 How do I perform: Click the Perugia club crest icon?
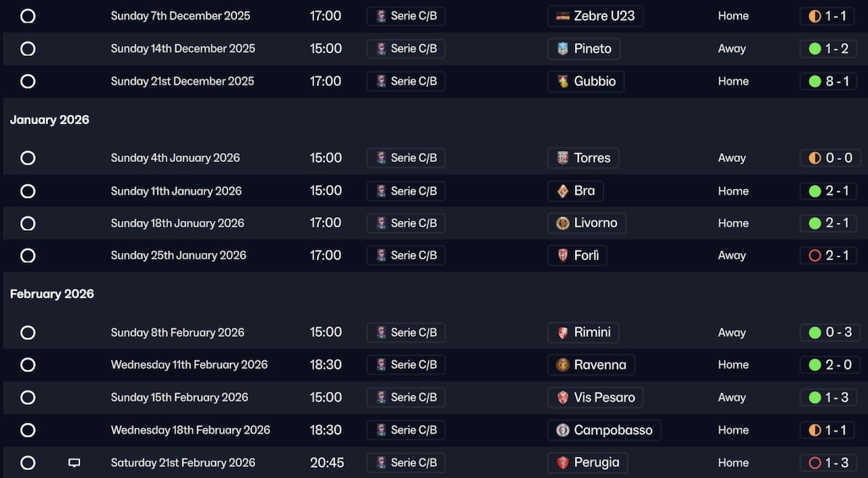click(x=563, y=463)
